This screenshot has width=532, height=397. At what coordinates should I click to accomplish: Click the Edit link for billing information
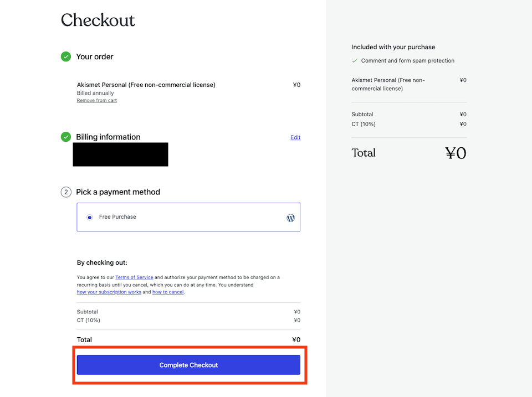(295, 137)
